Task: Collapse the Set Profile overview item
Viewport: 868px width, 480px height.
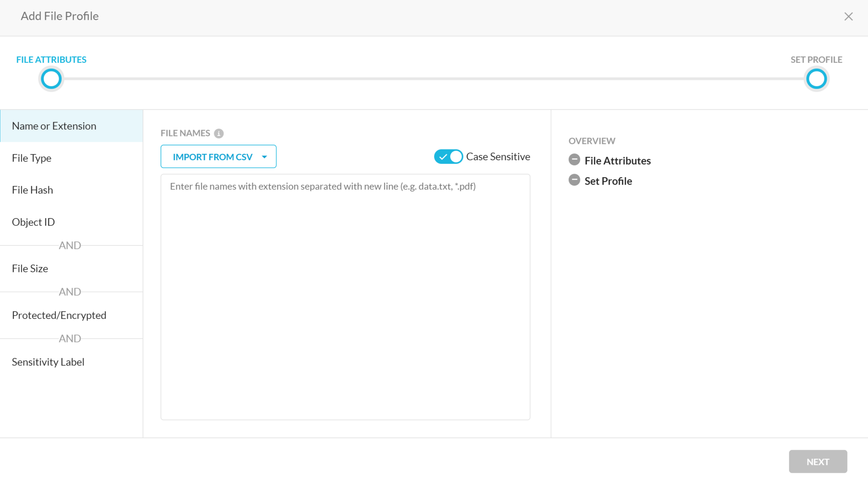Action: point(574,180)
